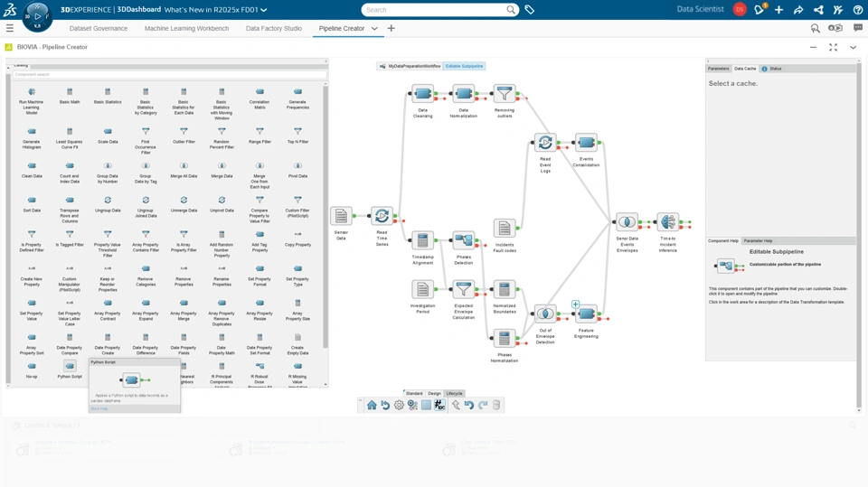868x487 pixels.
Task: Select the Standard toolbar tab
Action: point(413,393)
